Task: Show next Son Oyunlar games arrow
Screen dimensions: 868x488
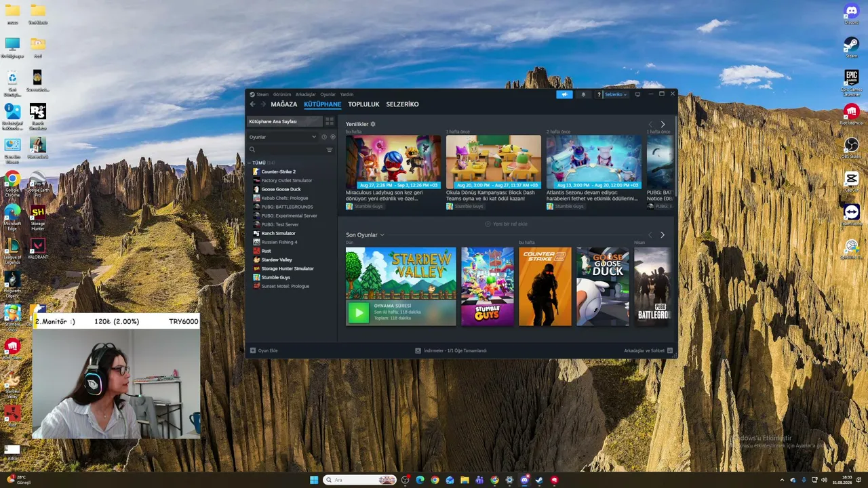Action: click(x=663, y=235)
